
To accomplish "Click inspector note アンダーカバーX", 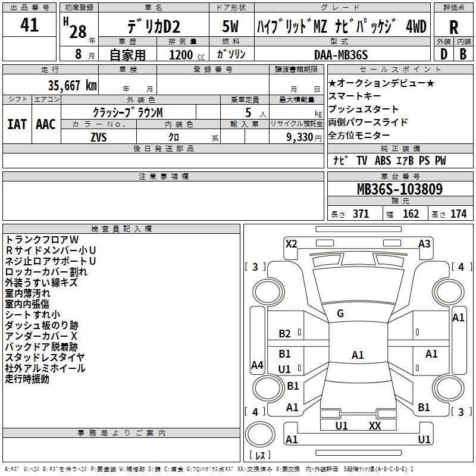I will click(41, 336).
